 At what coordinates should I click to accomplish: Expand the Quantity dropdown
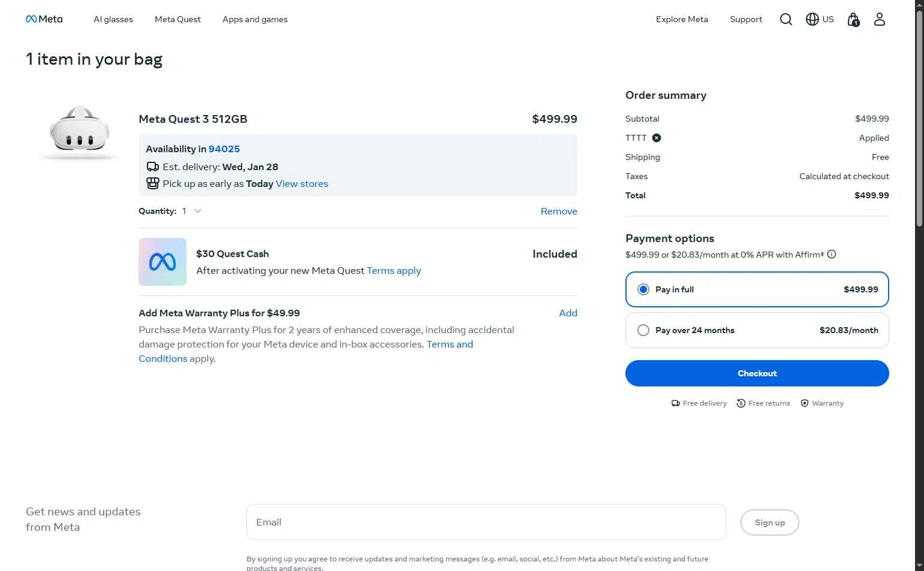[192, 211]
